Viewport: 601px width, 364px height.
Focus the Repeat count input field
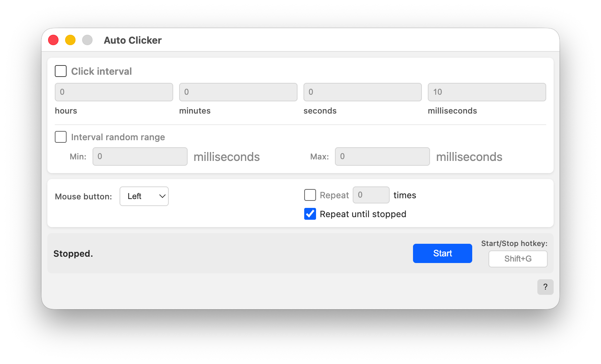point(371,195)
